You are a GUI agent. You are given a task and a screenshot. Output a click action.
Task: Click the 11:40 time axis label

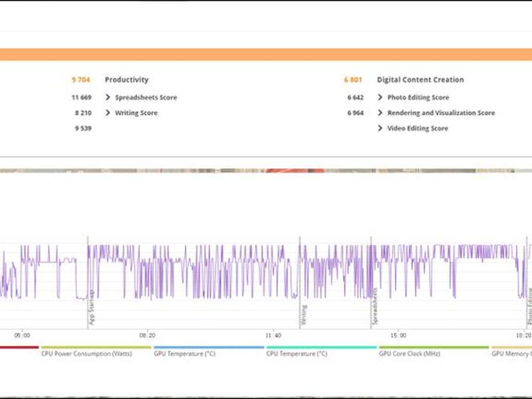tap(273, 335)
